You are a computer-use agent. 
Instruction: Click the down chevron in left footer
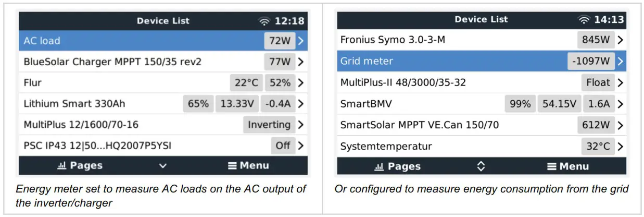pyautogui.click(x=163, y=166)
